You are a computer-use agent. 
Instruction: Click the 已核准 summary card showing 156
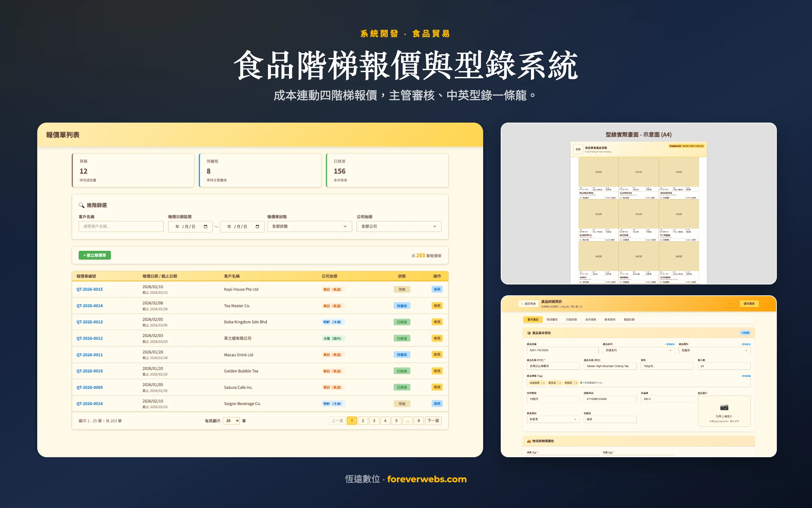[x=387, y=170]
